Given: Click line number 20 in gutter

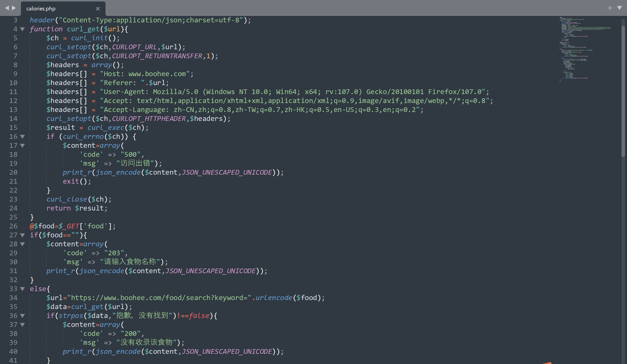Looking at the screenshot, I should click(x=13, y=172).
